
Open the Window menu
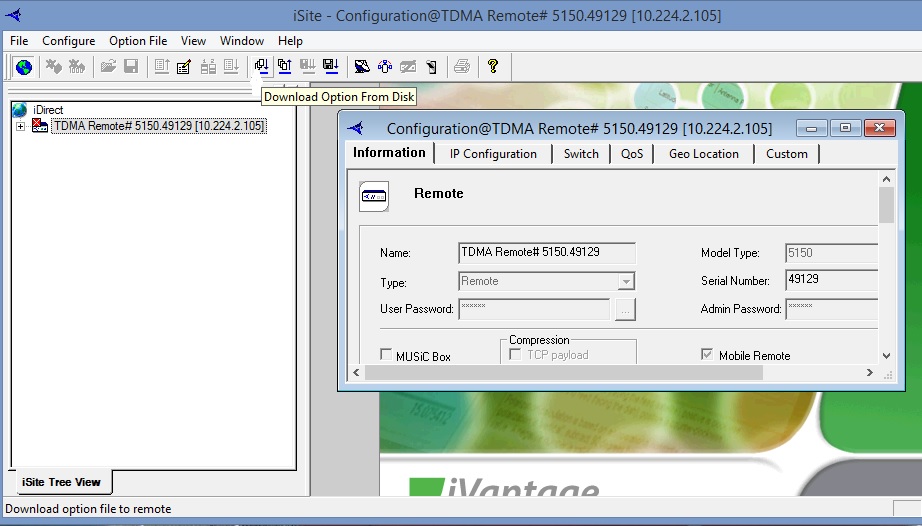pyautogui.click(x=242, y=41)
